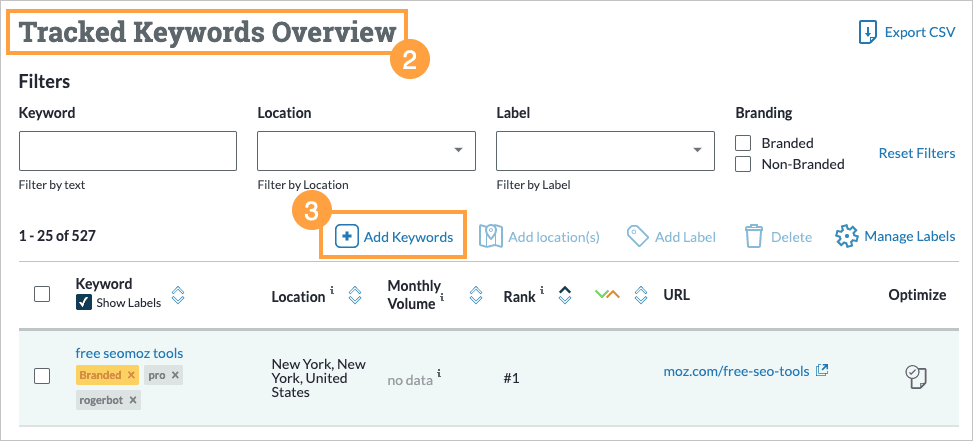Uncheck the Show Labels checkbox
This screenshot has width=973, height=441.
[84, 303]
